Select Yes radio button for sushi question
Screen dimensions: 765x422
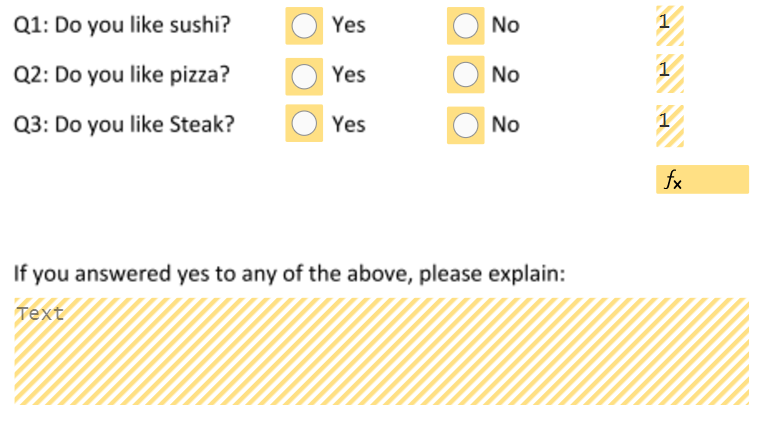[x=304, y=26]
